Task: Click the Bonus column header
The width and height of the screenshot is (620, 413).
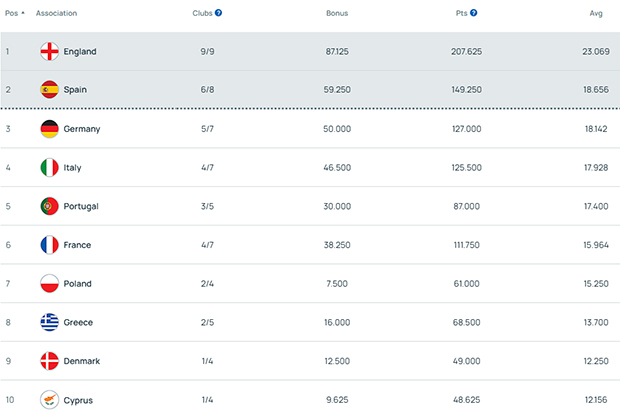Action: point(337,13)
